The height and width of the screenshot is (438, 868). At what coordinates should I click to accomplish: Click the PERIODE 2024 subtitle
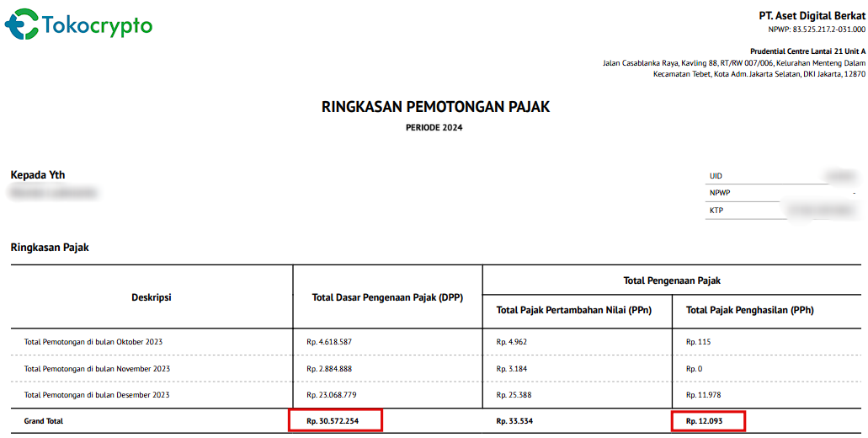point(434,127)
